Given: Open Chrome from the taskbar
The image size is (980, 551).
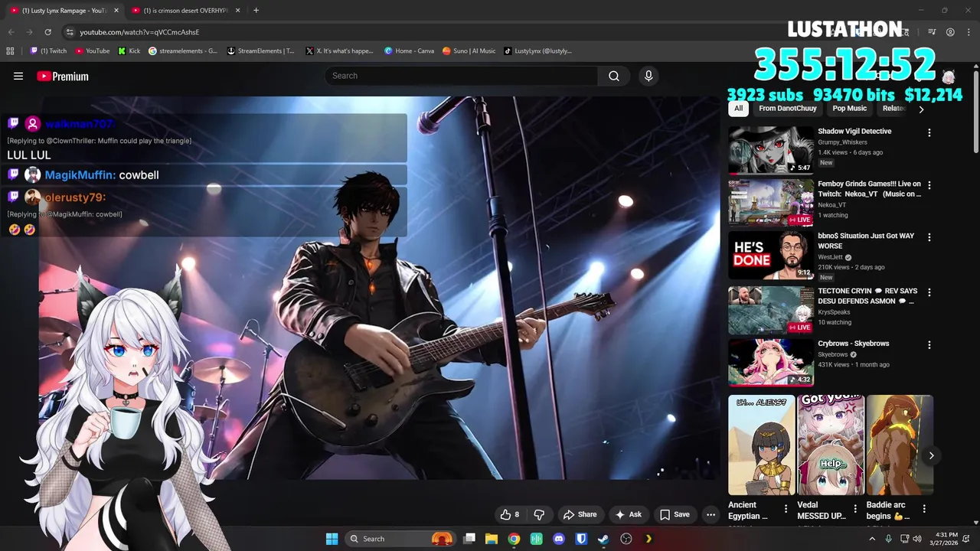Looking at the screenshot, I should 514,539.
